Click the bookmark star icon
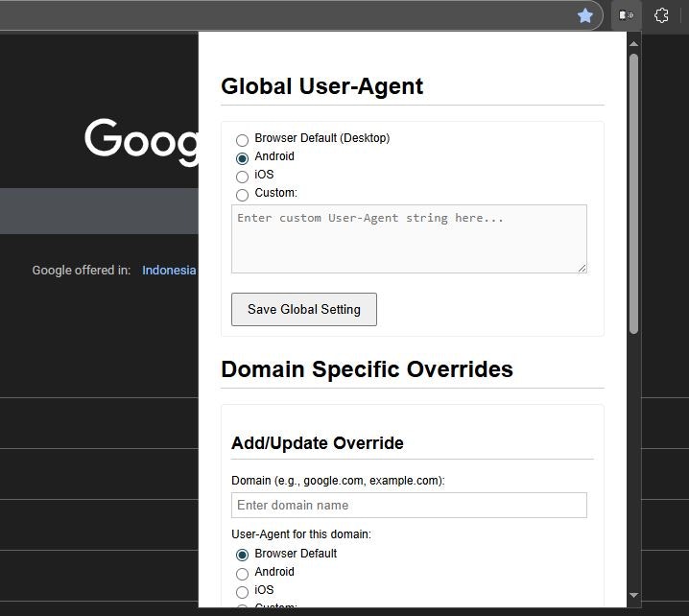689x616 pixels. (584, 15)
